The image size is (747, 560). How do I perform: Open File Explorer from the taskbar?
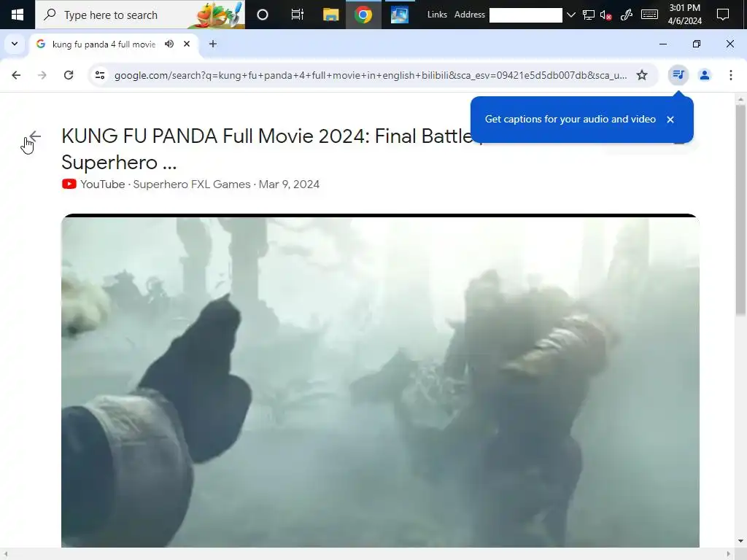(x=330, y=15)
